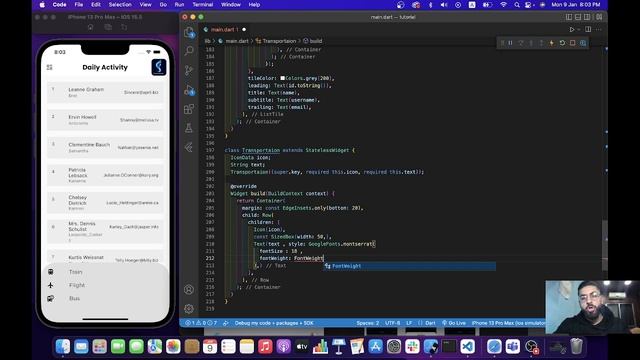
Task: Toggle the primary side bar layout icon
Action: (569, 17)
